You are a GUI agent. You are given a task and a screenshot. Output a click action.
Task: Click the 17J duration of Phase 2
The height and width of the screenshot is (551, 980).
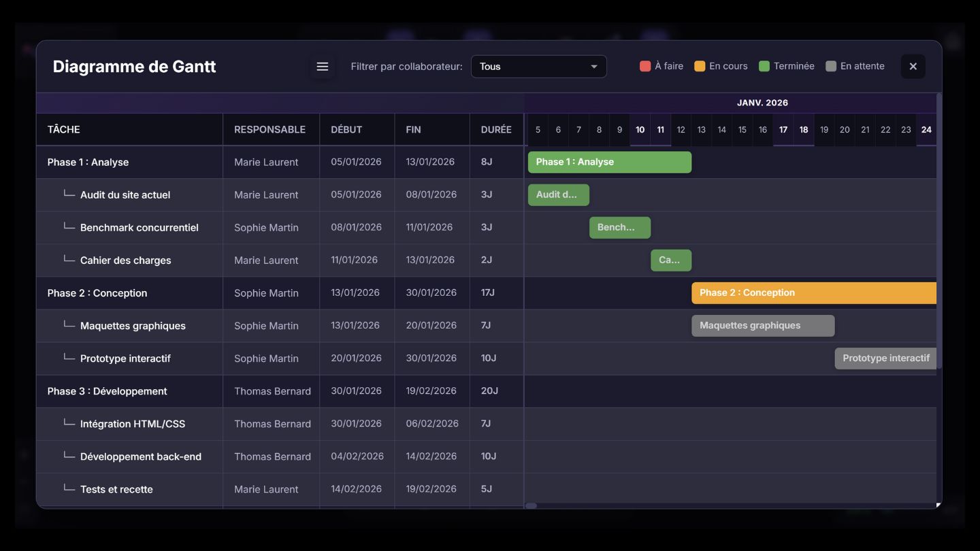[488, 293]
